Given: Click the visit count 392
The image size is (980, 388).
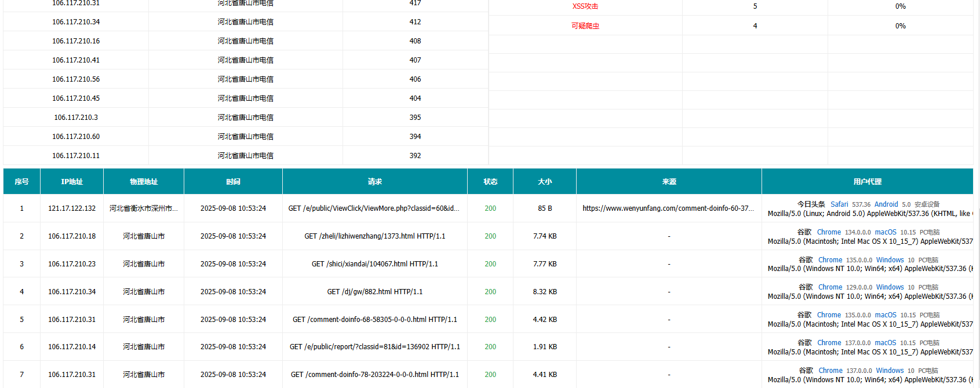Looking at the screenshot, I should [415, 156].
